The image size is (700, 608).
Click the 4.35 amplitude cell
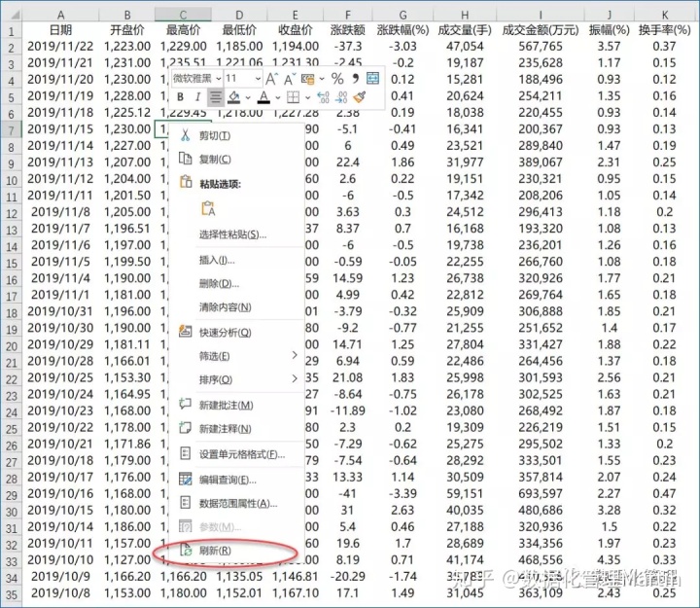pyautogui.click(x=609, y=559)
